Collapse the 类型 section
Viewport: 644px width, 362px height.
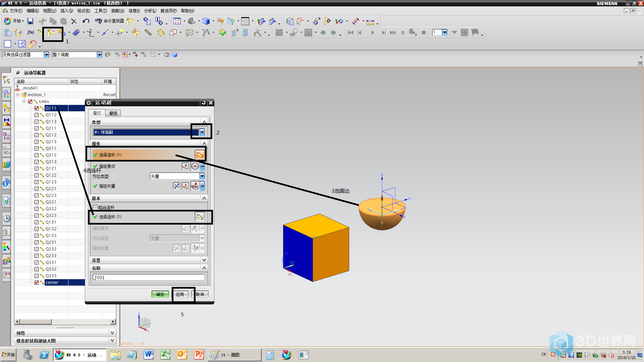pyautogui.click(x=204, y=122)
